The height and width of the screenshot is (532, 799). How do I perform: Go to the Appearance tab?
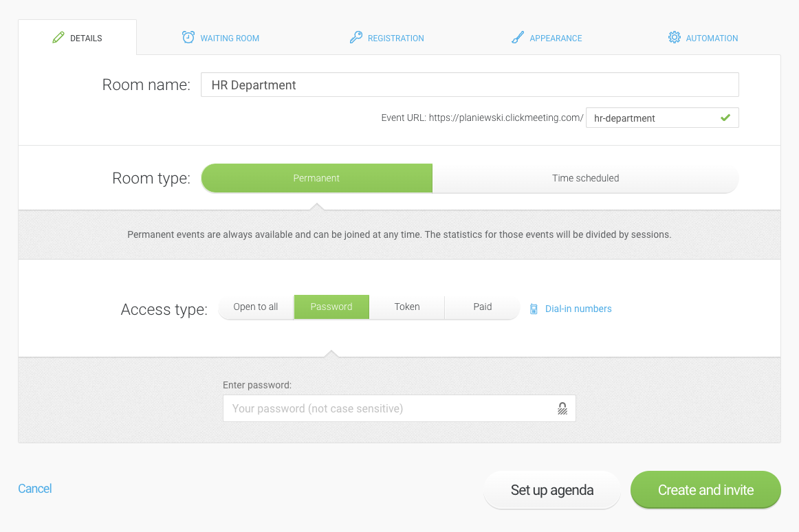547,38
